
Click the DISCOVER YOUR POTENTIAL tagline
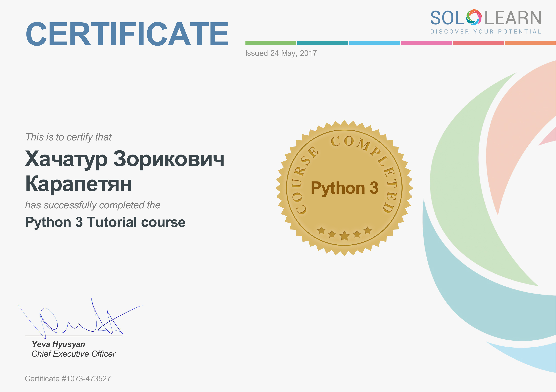click(x=486, y=32)
